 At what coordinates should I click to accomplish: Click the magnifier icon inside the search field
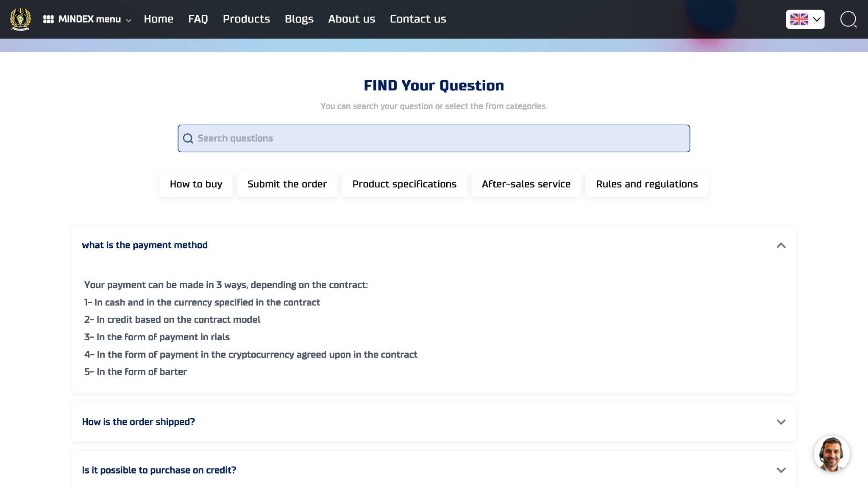coord(188,139)
